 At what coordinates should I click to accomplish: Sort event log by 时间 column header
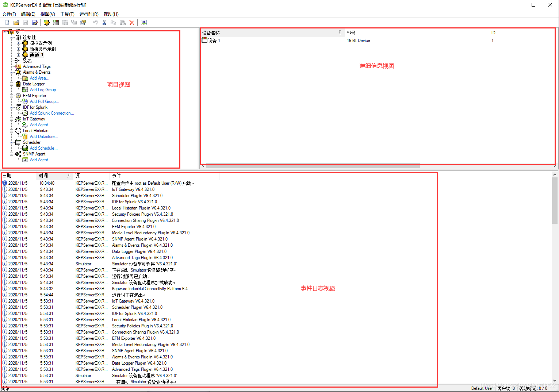point(55,176)
